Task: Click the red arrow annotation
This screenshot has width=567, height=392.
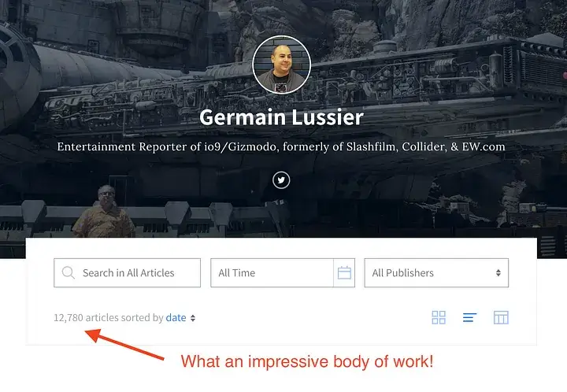Action: coord(124,344)
